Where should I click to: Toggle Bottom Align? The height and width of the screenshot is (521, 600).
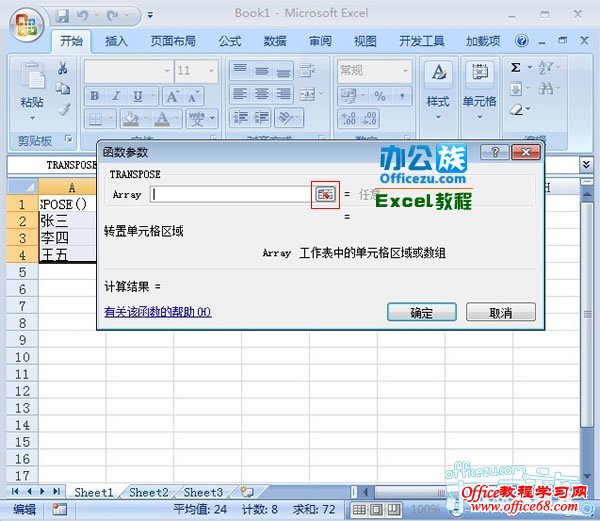coord(283,70)
